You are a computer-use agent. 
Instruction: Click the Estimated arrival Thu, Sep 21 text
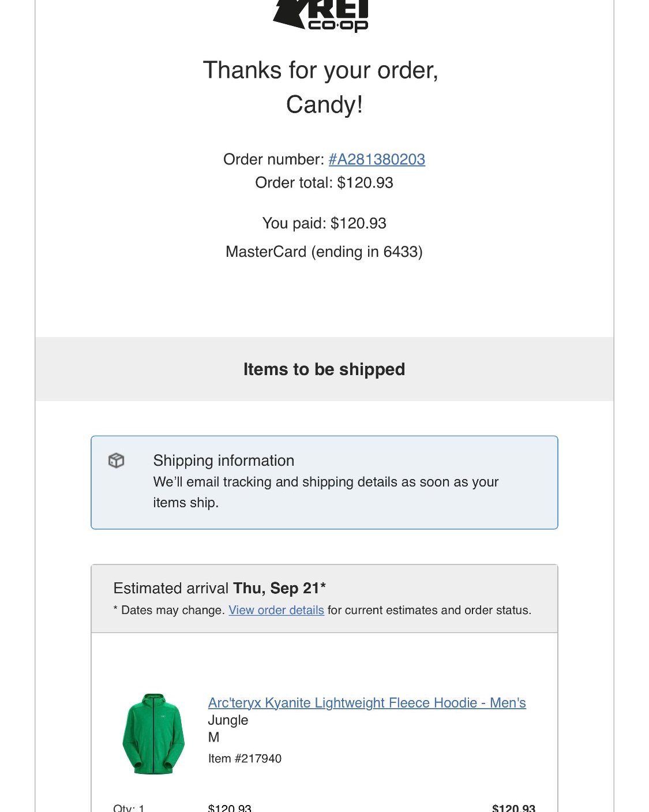click(x=220, y=588)
